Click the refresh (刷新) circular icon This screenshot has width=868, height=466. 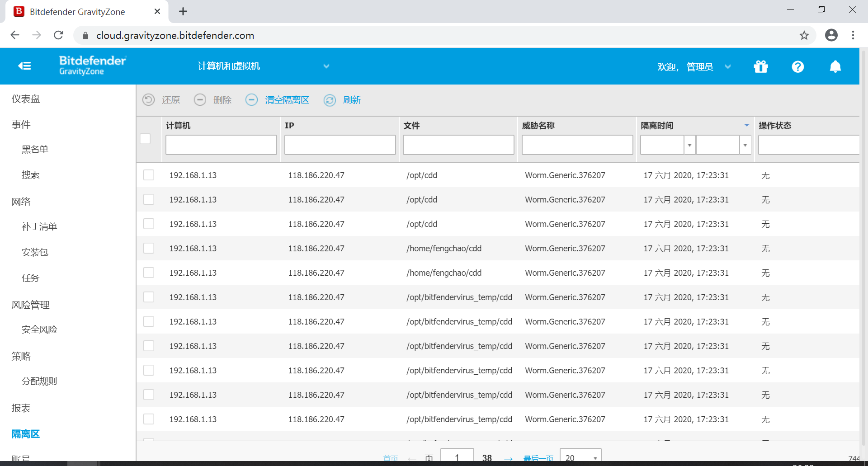tap(330, 100)
